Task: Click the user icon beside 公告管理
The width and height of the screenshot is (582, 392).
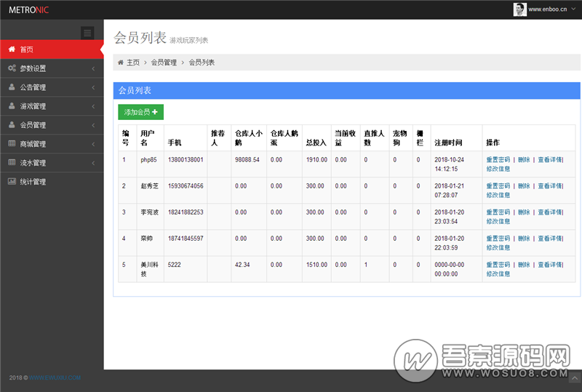Action: tap(12, 87)
